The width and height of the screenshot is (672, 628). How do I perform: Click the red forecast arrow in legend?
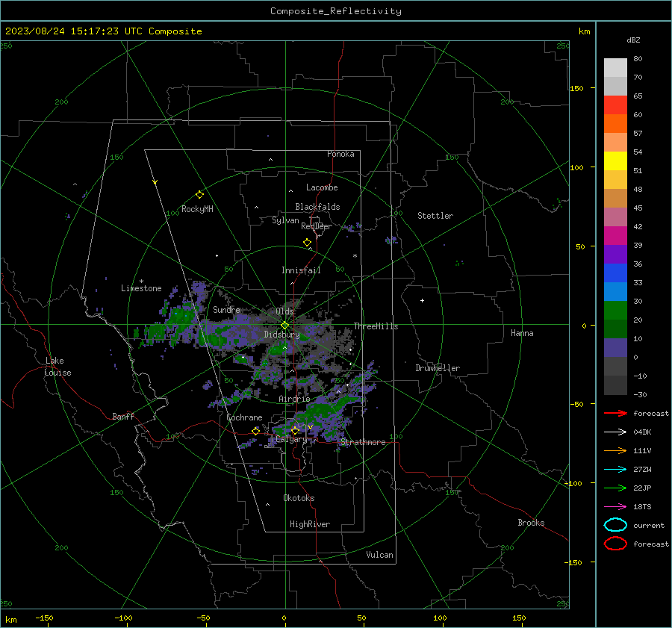click(615, 413)
